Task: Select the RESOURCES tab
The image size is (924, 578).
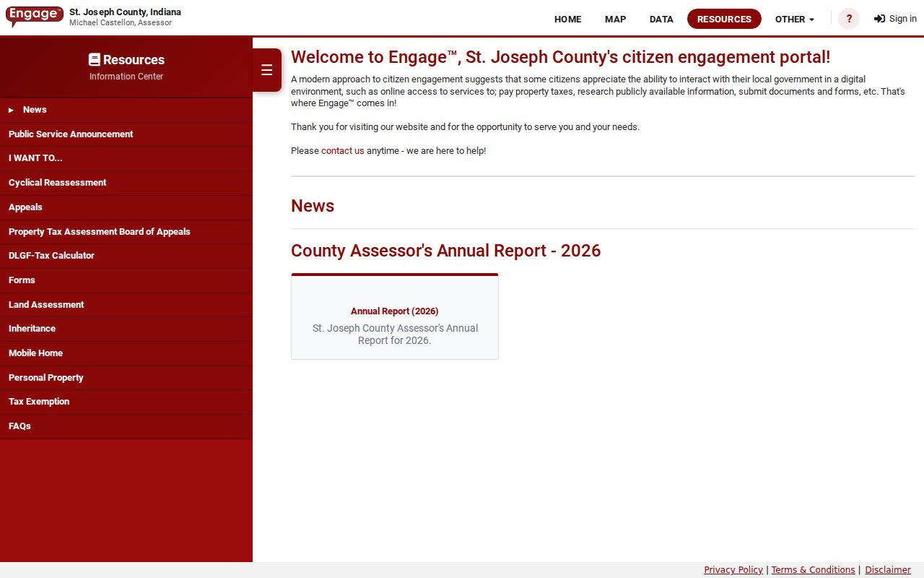Action: click(x=724, y=19)
